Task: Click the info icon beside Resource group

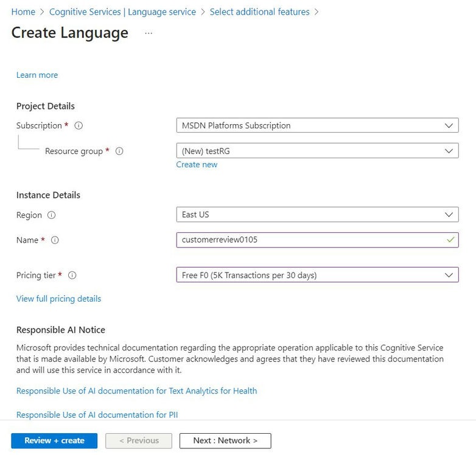Action: point(119,151)
